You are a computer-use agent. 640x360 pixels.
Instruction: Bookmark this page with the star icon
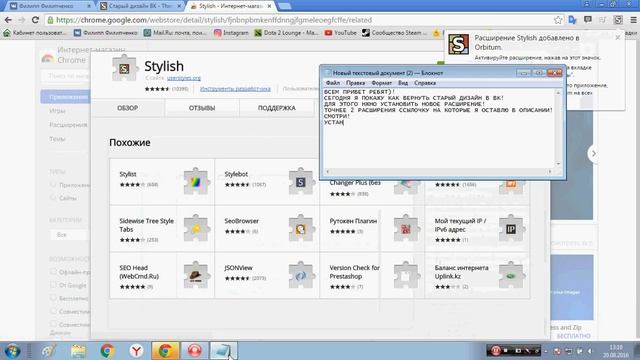pyautogui.click(x=558, y=20)
